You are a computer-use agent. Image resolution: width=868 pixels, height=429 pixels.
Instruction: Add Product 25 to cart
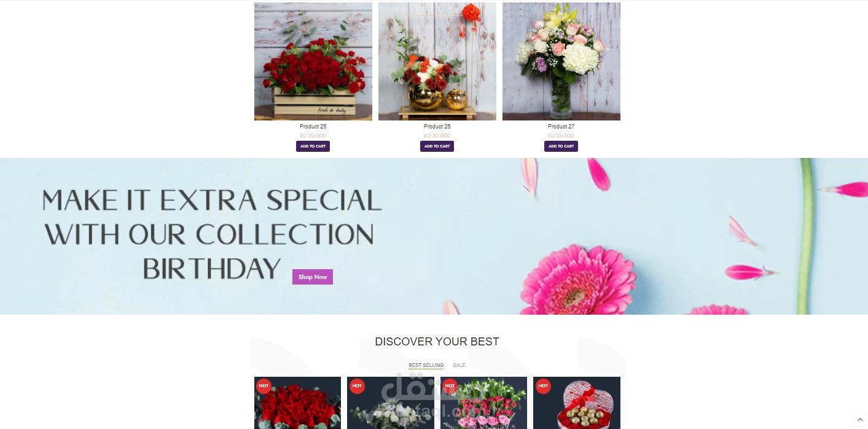313,146
